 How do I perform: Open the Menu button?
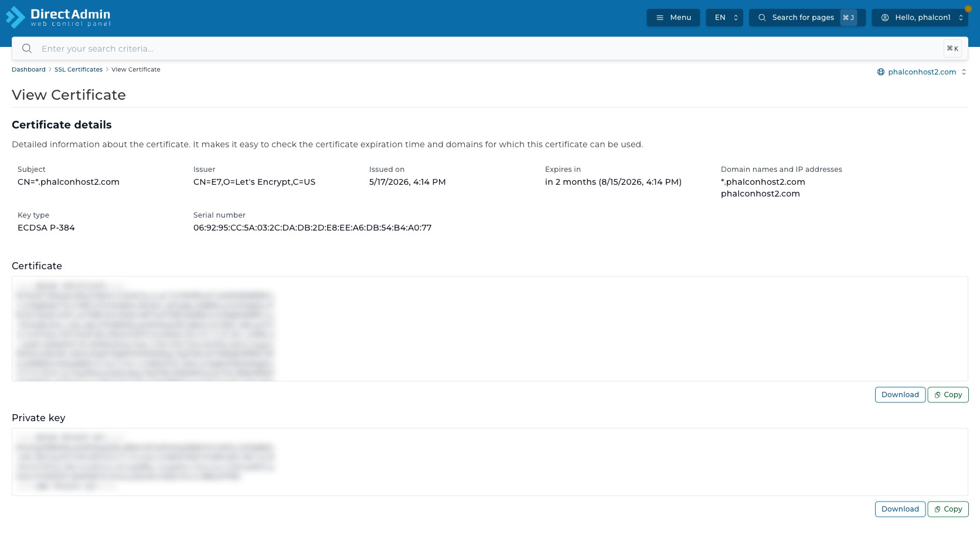coord(673,18)
